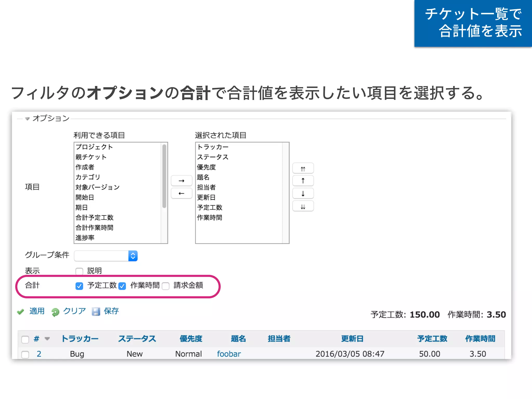This screenshot has height=399, width=532.
Task: Click the green check 適用 icon
Action: [21, 311]
